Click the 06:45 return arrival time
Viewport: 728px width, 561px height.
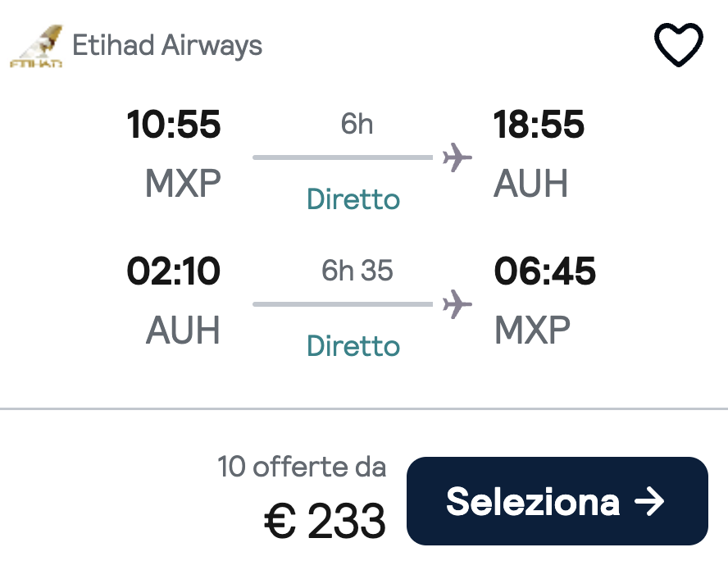pyautogui.click(x=544, y=271)
